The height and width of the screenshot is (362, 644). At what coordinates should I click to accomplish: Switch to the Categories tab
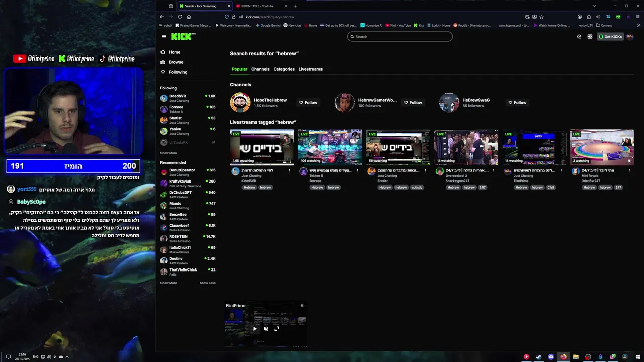(284, 69)
